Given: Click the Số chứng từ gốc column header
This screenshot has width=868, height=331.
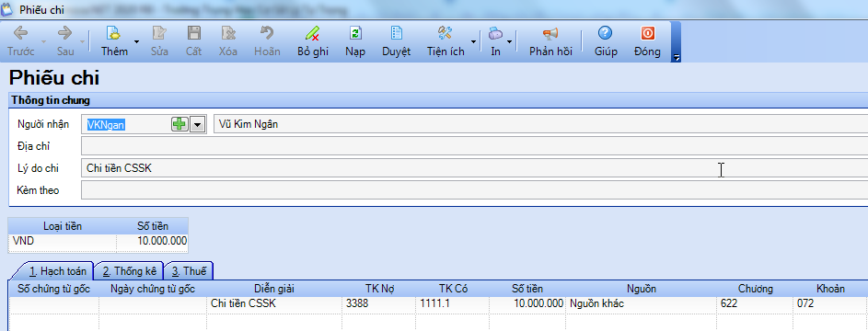Looking at the screenshot, I should (53, 289).
